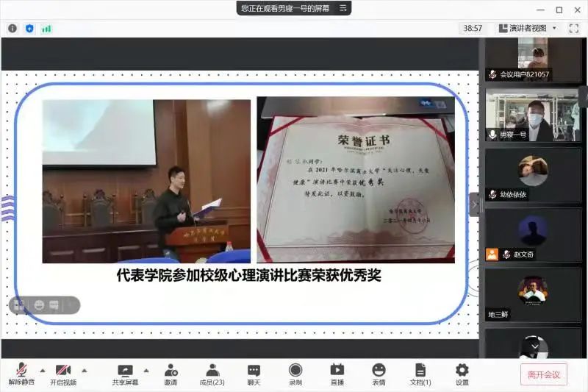Open the 文档(1) documents panel
The height and width of the screenshot is (392, 588).
pos(420,374)
